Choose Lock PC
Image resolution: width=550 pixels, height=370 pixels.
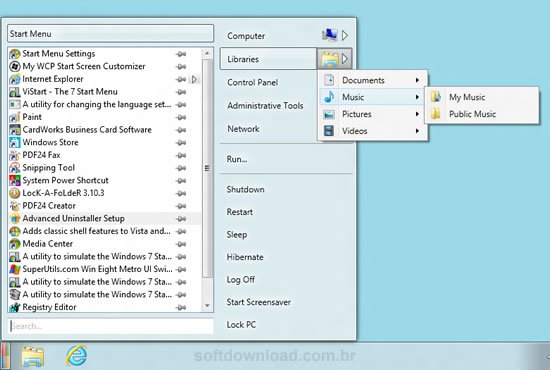point(241,325)
